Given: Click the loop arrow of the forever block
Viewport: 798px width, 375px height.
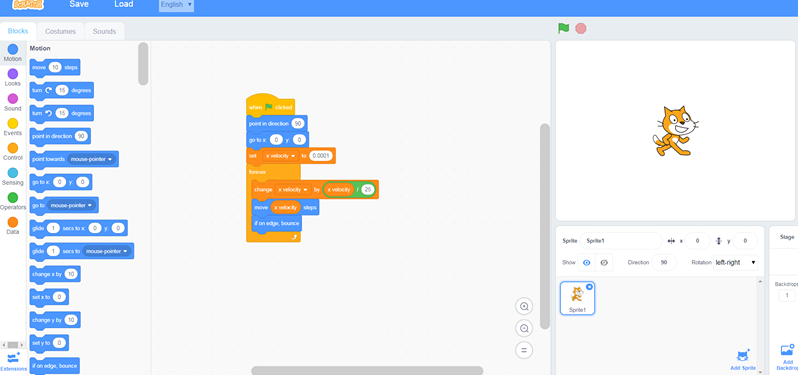Looking at the screenshot, I should tap(294, 237).
